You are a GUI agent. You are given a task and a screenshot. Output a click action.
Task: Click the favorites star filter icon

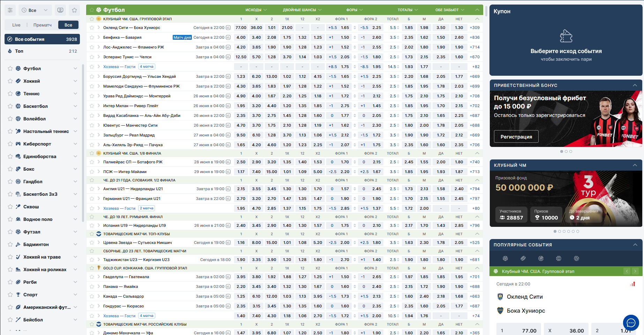[x=74, y=10]
